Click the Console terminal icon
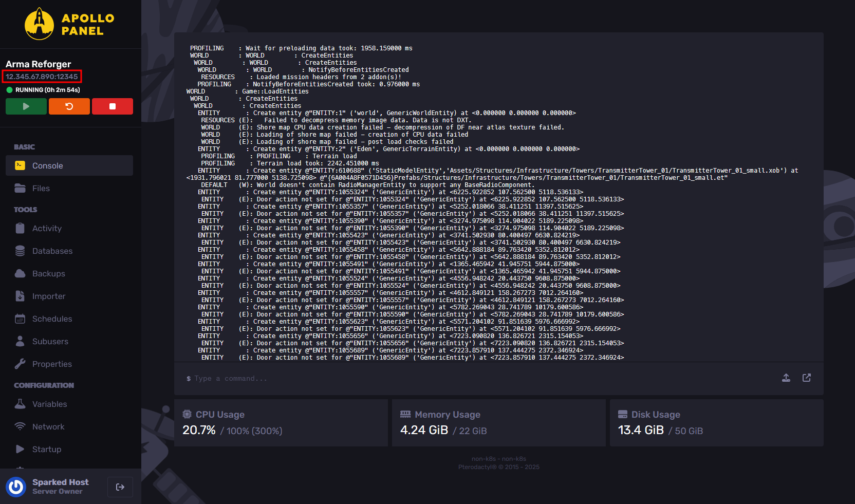855x504 pixels. pyautogui.click(x=20, y=165)
